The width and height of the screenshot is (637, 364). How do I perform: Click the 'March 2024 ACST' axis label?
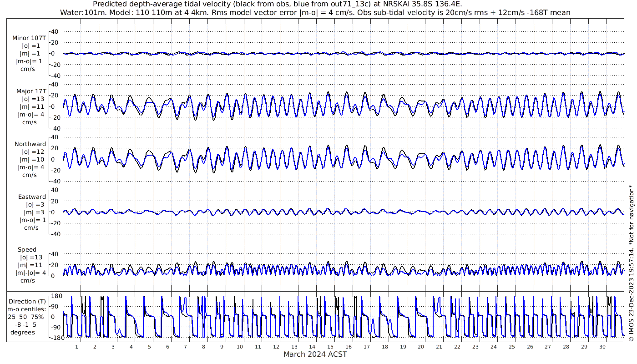(315, 354)
